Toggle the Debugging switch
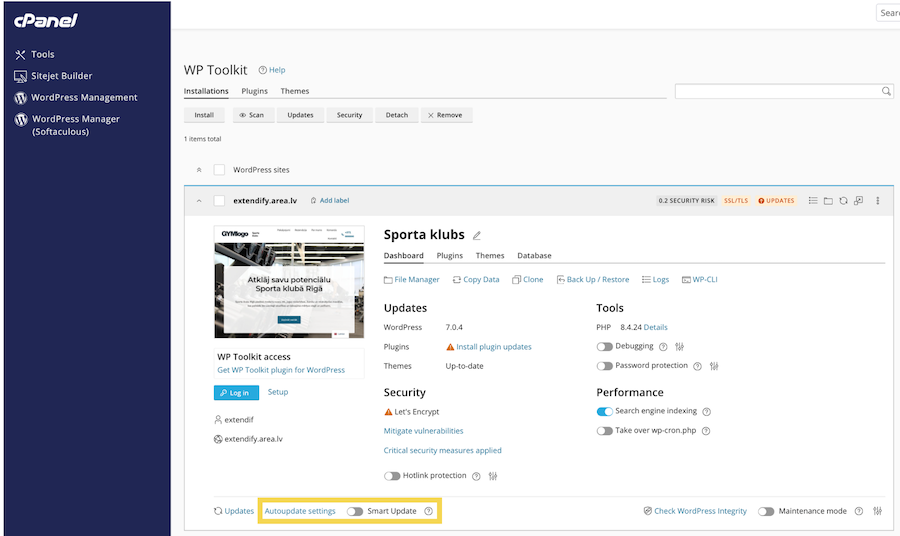Screen dimensions: 900x536 [604, 347]
